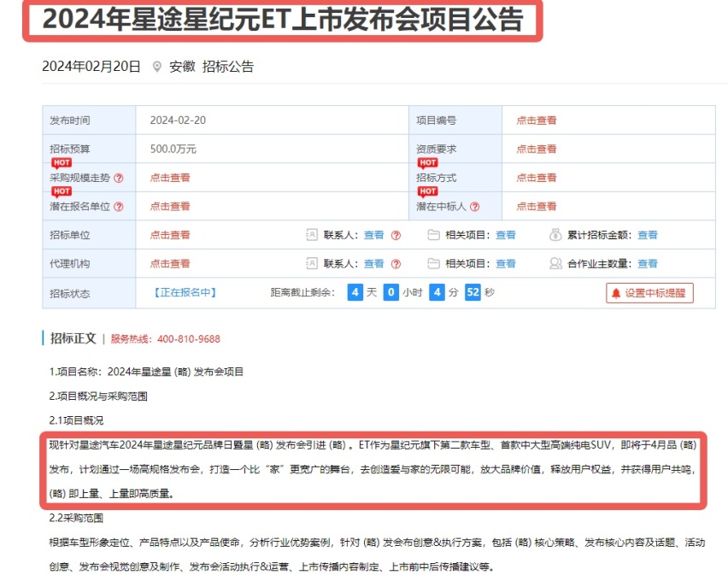Click money bag icon by 累计招标金额

[555, 235]
